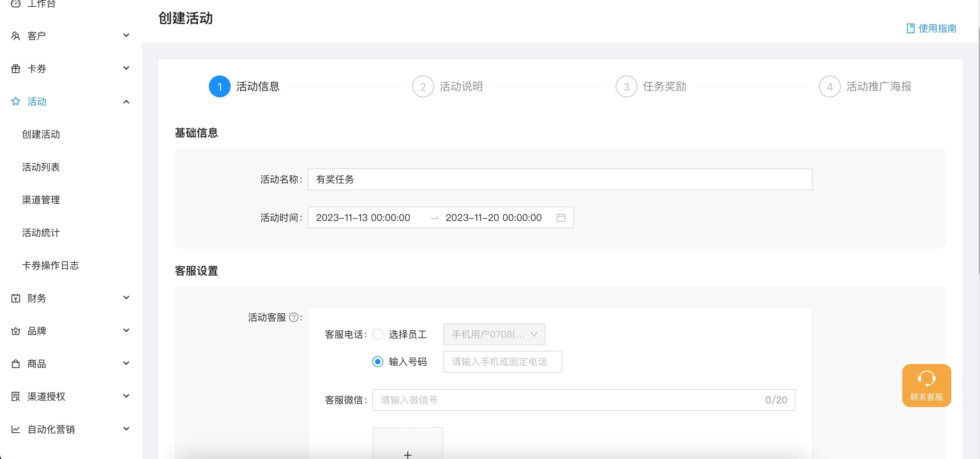The height and width of the screenshot is (459, 980).
Task: Click the 联系客服 floating button
Action: (x=926, y=386)
